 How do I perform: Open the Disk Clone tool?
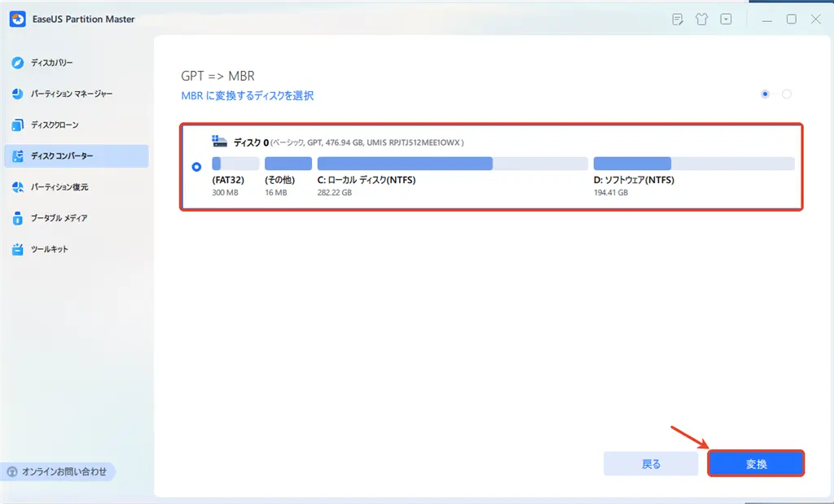pos(50,125)
